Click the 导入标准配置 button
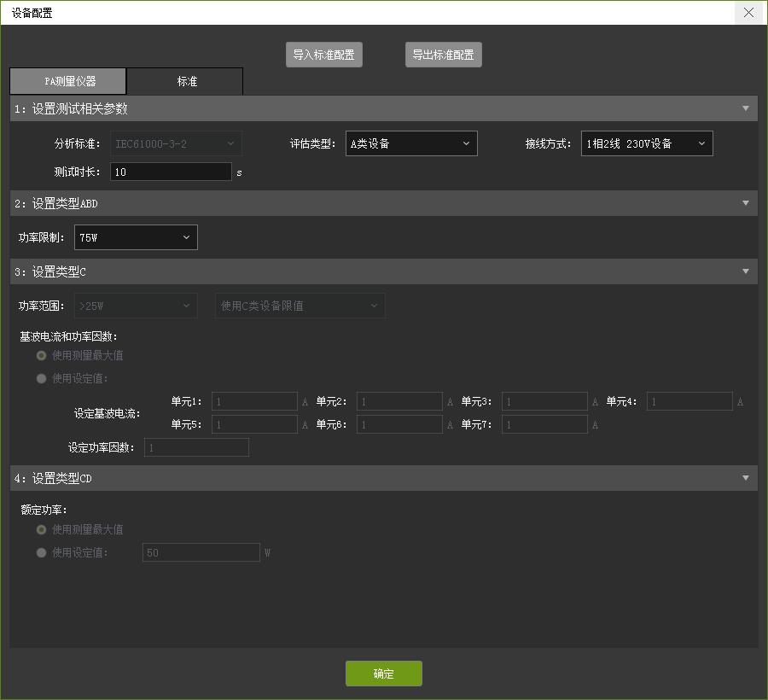This screenshot has width=768, height=700. click(323, 55)
